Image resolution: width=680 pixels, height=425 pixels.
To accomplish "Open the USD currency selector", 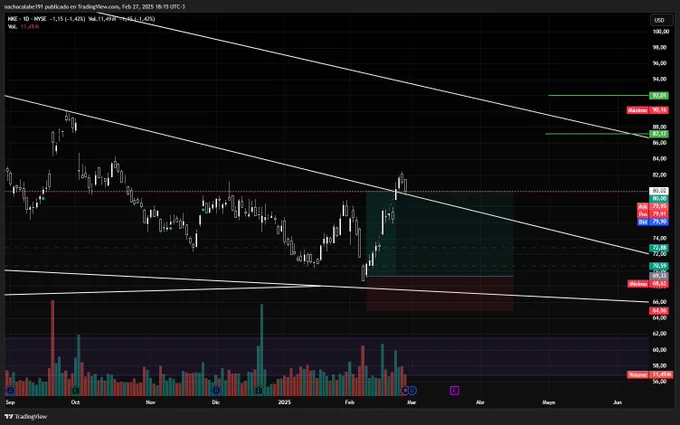I will pos(659,20).
